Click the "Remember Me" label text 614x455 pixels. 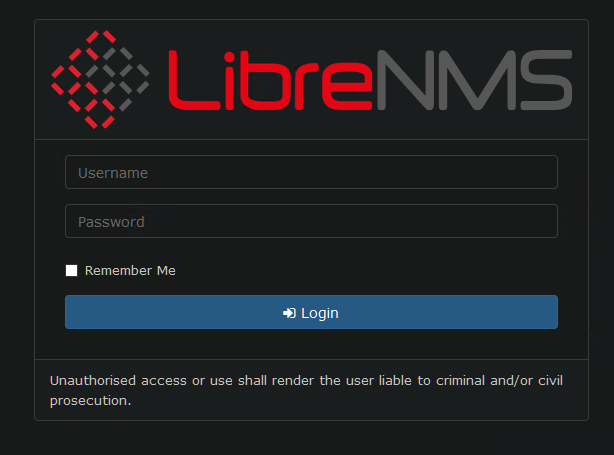pos(130,271)
